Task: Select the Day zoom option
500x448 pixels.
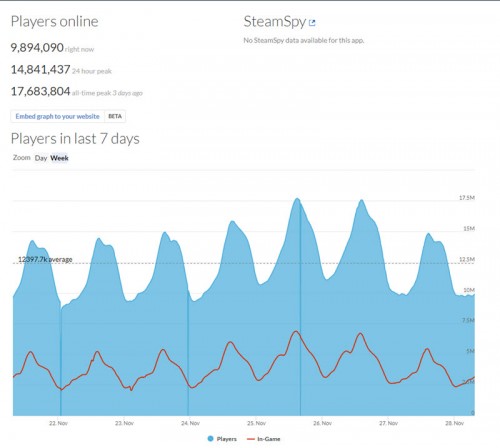Action: (41, 158)
